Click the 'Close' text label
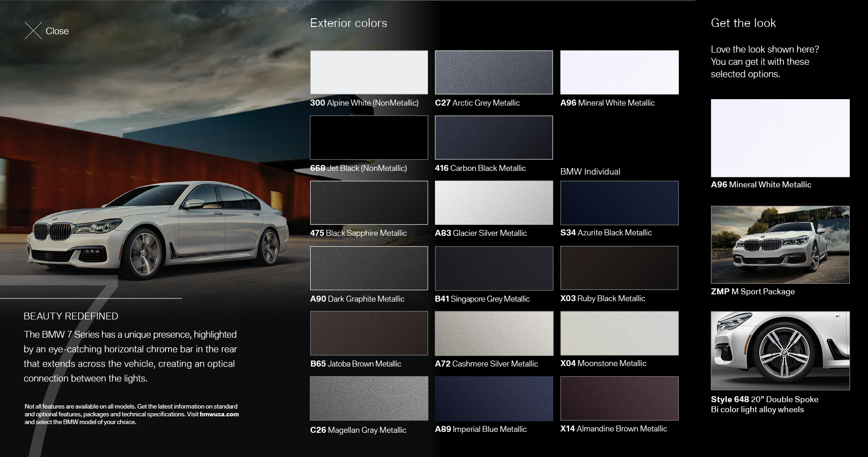 [x=57, y=31]
